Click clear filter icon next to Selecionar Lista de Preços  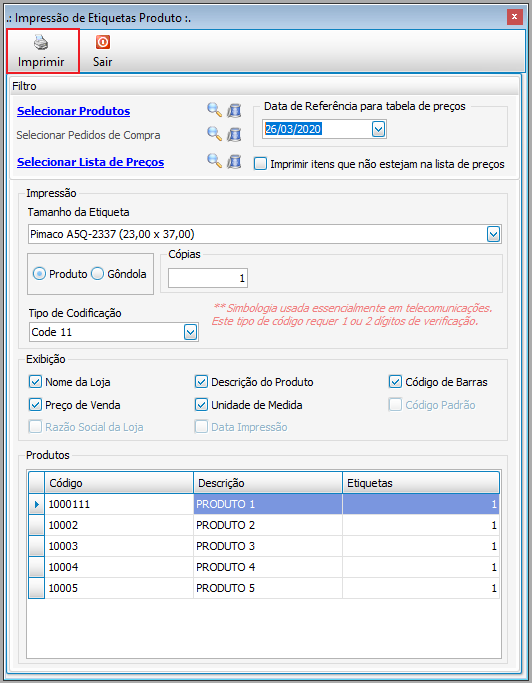[x=234, y=161]
